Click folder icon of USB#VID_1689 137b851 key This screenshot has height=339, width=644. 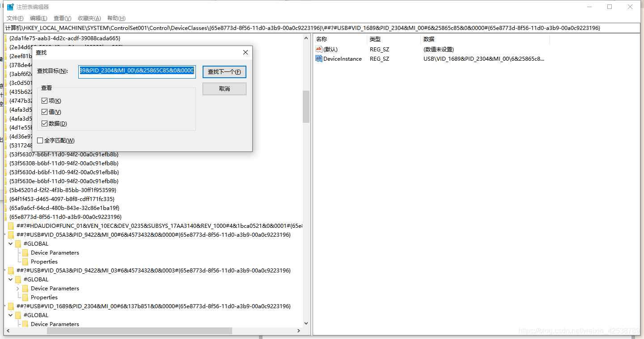[11, 306]
